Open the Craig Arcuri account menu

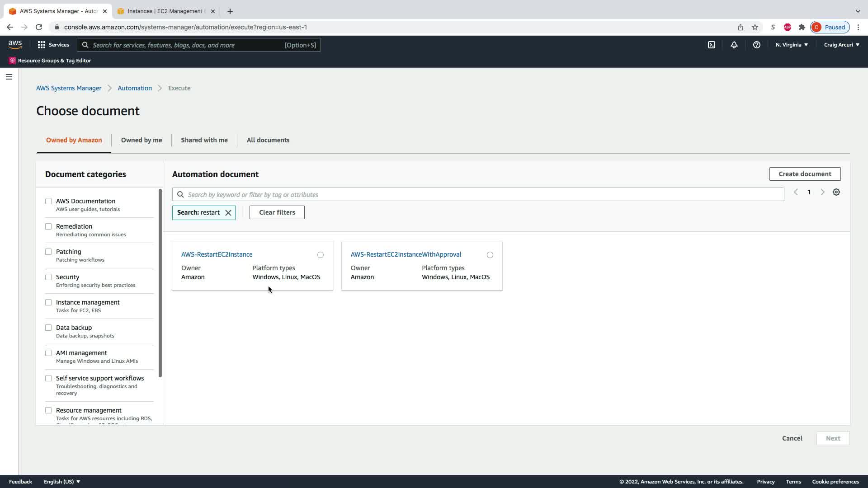pos(841,45)
